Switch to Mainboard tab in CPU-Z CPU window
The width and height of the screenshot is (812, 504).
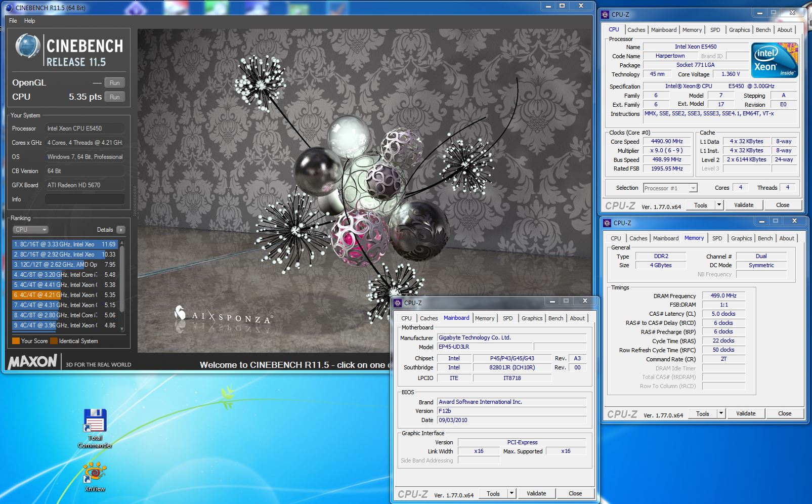coord(664,30)
